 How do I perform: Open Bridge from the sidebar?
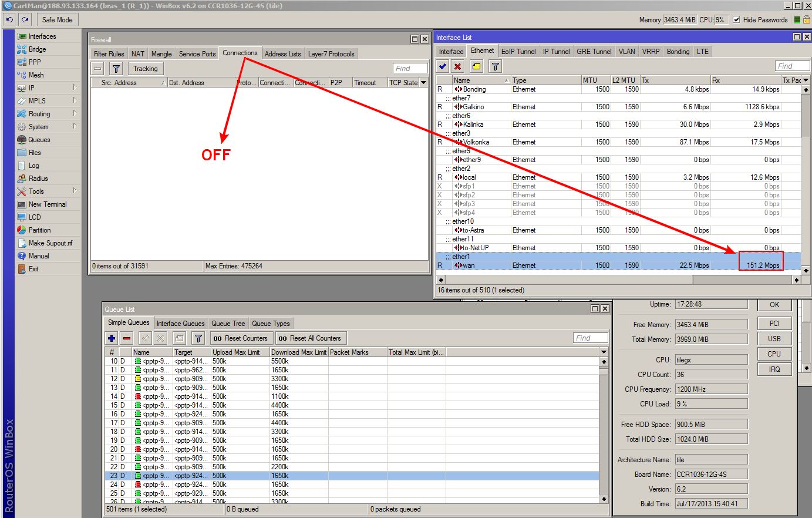click(x=37, y=49)
